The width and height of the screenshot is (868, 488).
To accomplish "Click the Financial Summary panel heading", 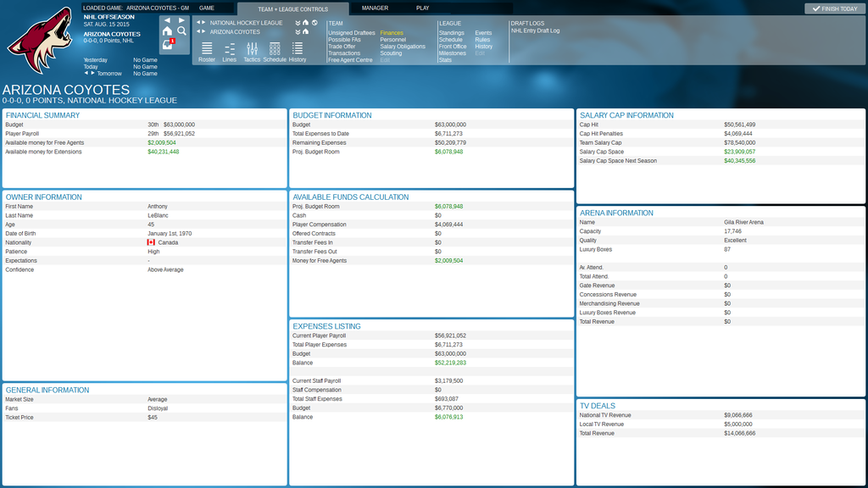I will pyautogui.click(x=42, y=115).
